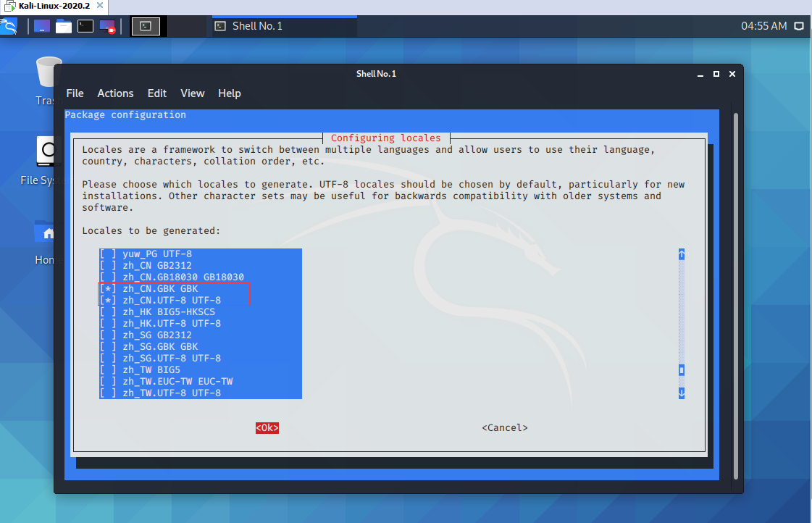Click the terminal window vertical scrollbar
812x523 pixels.
pos(736,295)
